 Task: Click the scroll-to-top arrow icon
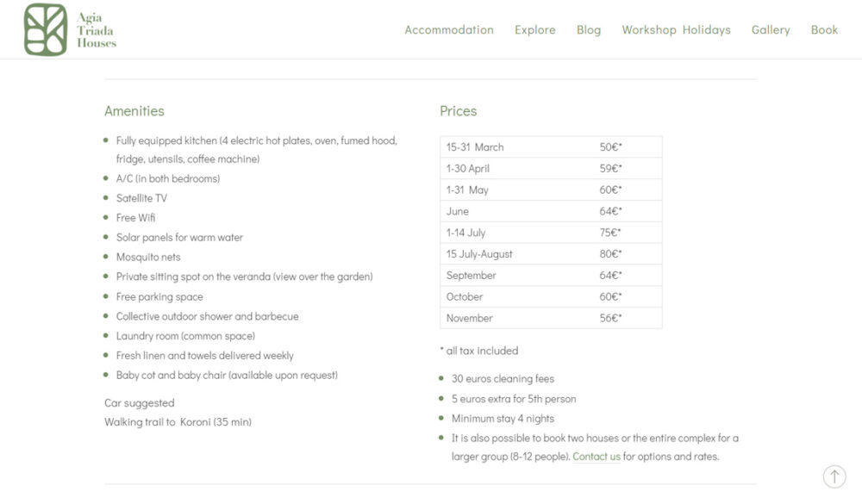[x=834, y=476]
